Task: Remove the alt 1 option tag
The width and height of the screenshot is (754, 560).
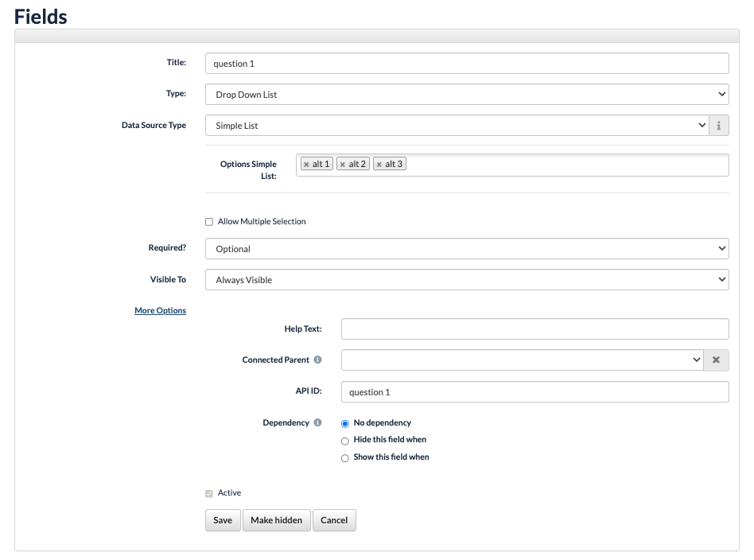Action: tap(306, 165)
